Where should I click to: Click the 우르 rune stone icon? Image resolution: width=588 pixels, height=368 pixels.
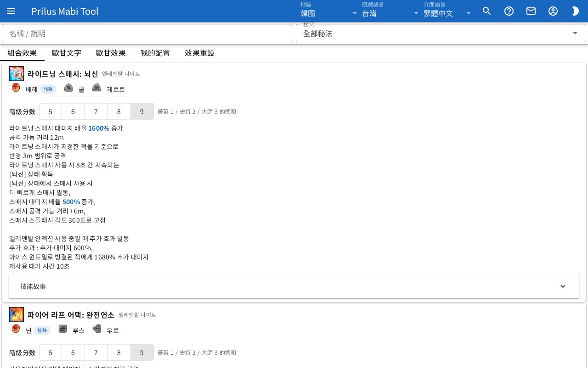click(96, 329)
